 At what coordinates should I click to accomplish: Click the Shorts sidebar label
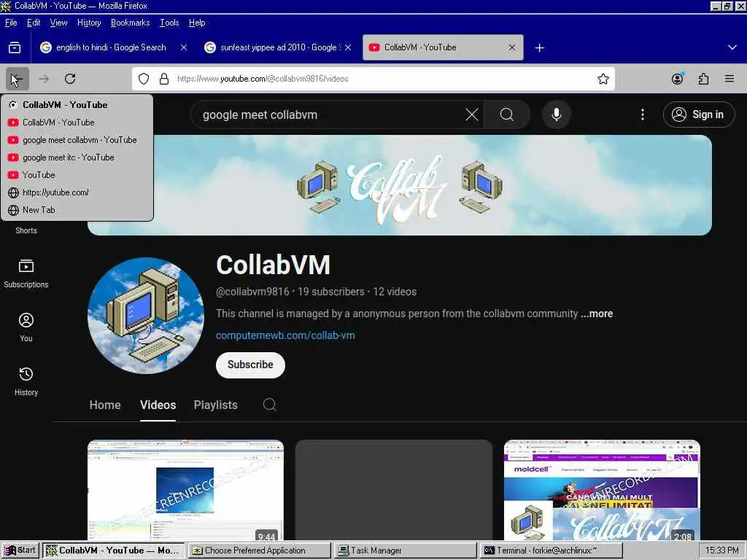(x=26, y=230)
